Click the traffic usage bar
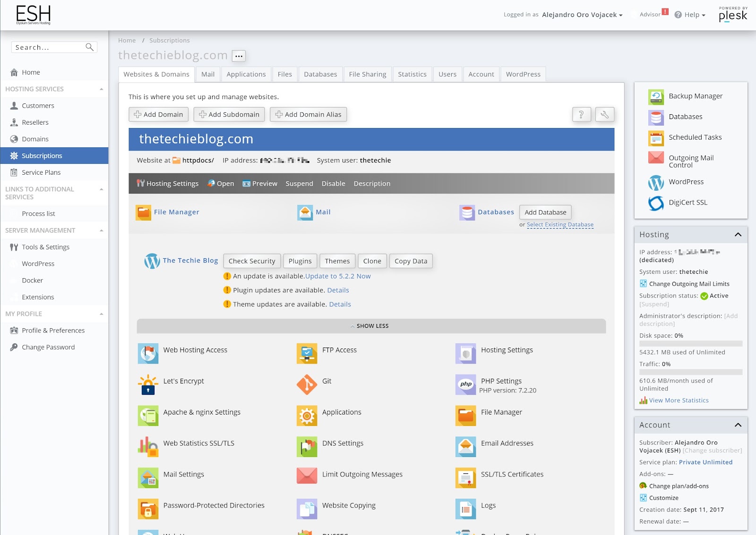 [x=691, y=372]
